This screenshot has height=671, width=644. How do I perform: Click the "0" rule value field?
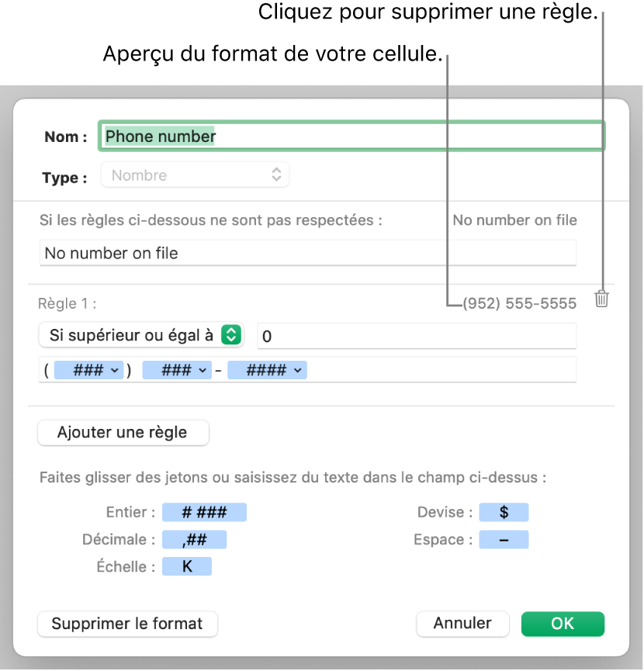tap(416, 335)
